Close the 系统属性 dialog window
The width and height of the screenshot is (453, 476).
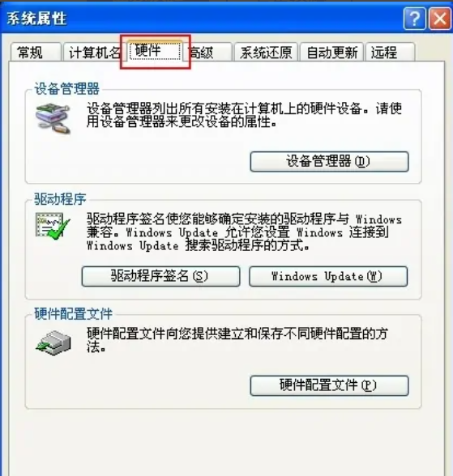coord(440,19)
